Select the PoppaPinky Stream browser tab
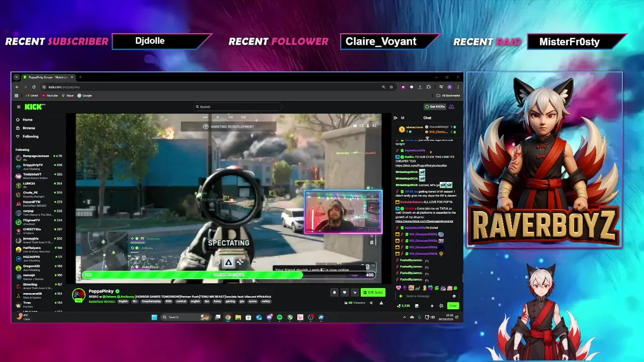Screen dimensions: 644x362 pyautogui.click(x=48, y=77)
